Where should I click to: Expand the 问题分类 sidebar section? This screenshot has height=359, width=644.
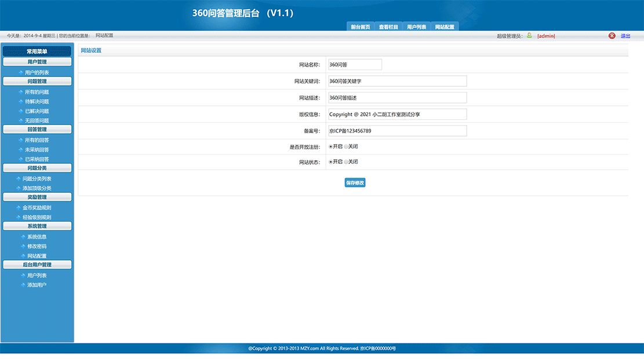[x=37, y=167]
